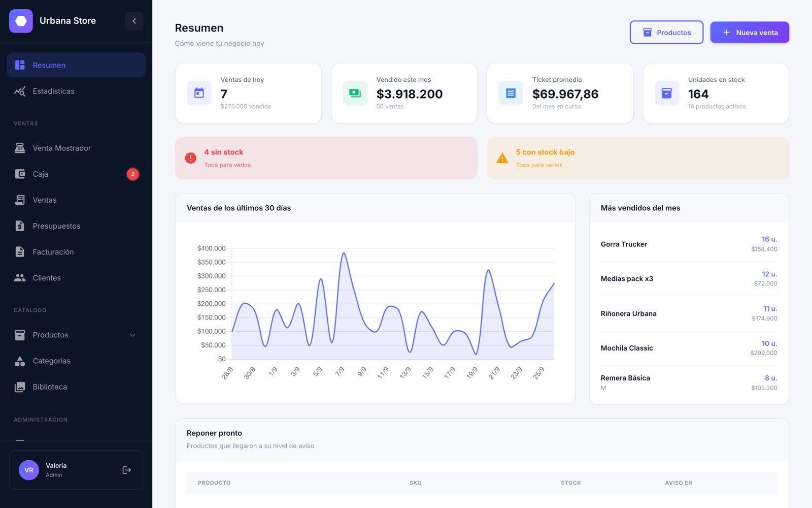Click the Urbana Store hexagon logo
The image size is (812, 508).
coord(21,21)
